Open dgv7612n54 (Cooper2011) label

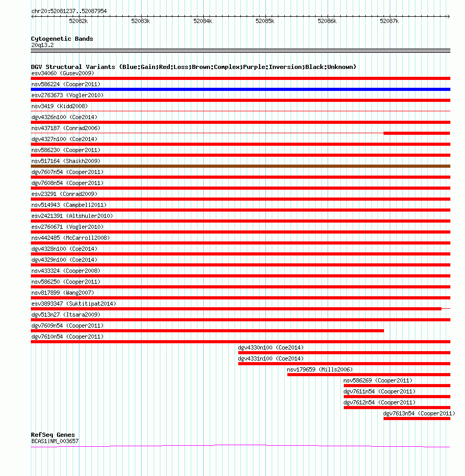tap(379, 402)
